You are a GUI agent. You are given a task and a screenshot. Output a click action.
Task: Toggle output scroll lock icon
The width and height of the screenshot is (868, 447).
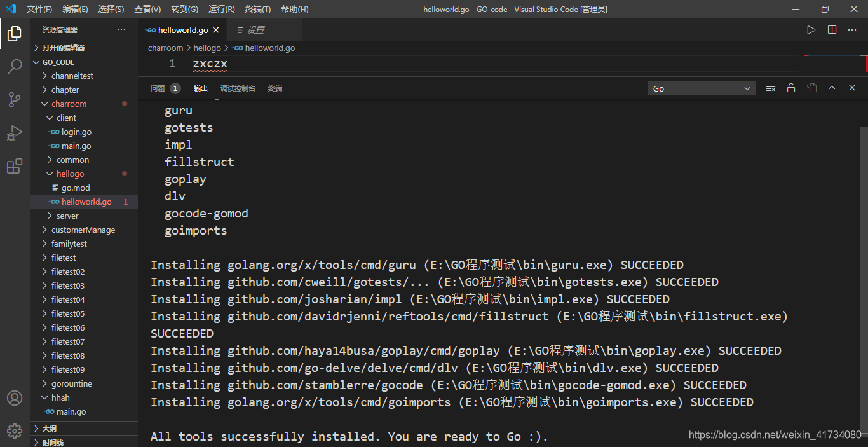pyautogui.click(x=791, y=88)
